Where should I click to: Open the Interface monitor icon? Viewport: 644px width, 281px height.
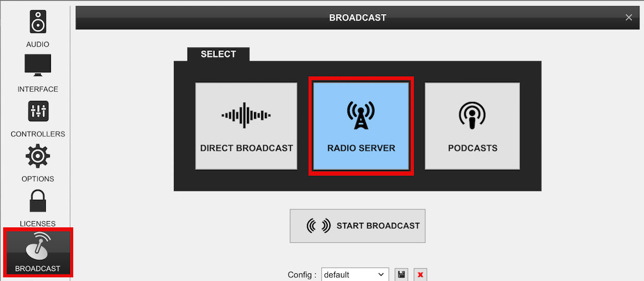(x=38, y=65)
